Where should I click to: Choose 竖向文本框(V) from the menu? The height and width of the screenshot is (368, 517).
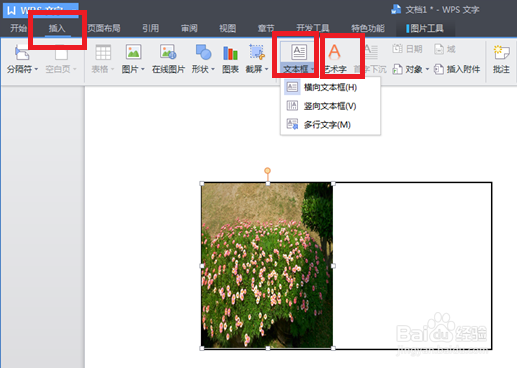pos(330,106)
